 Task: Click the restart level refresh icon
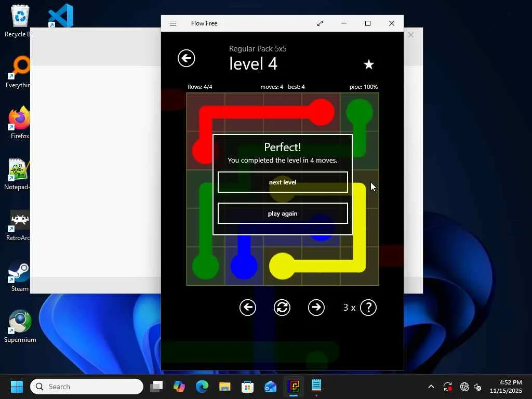[282, 308]
